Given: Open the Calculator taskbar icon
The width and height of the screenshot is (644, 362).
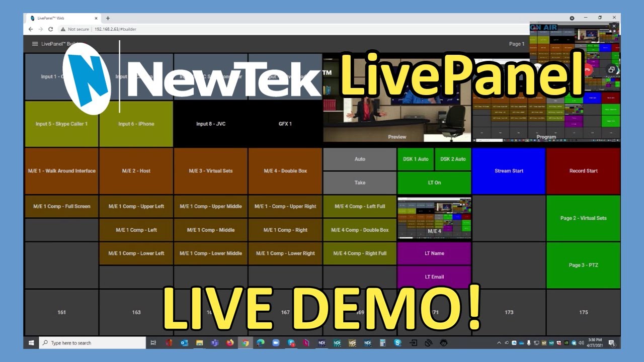Looking at the screenshot, I should pos(382,343).
